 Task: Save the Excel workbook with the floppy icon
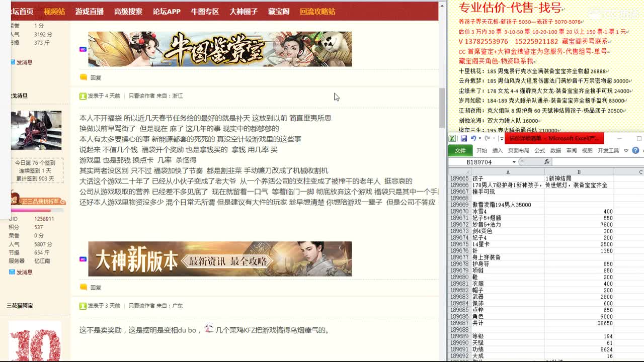point(463,138)
